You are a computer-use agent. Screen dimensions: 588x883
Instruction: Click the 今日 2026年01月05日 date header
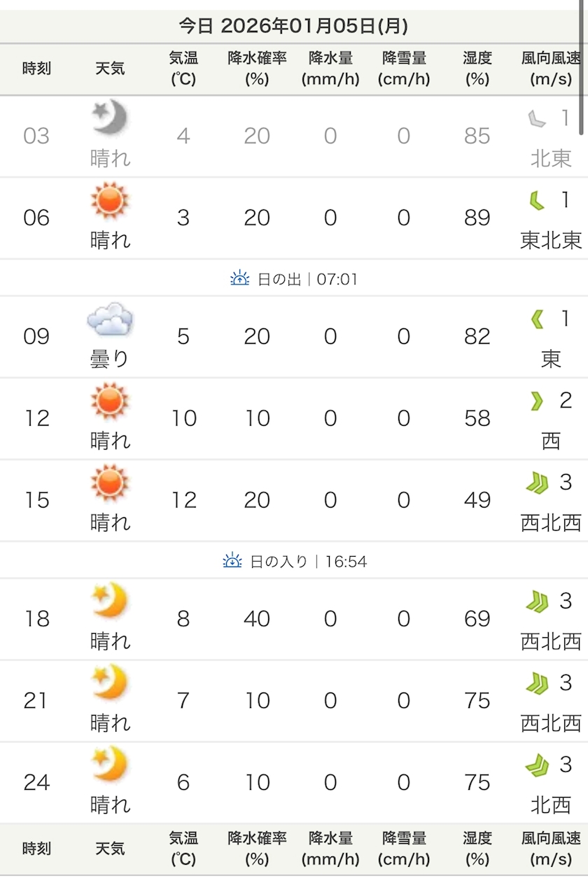pos(293,27)
